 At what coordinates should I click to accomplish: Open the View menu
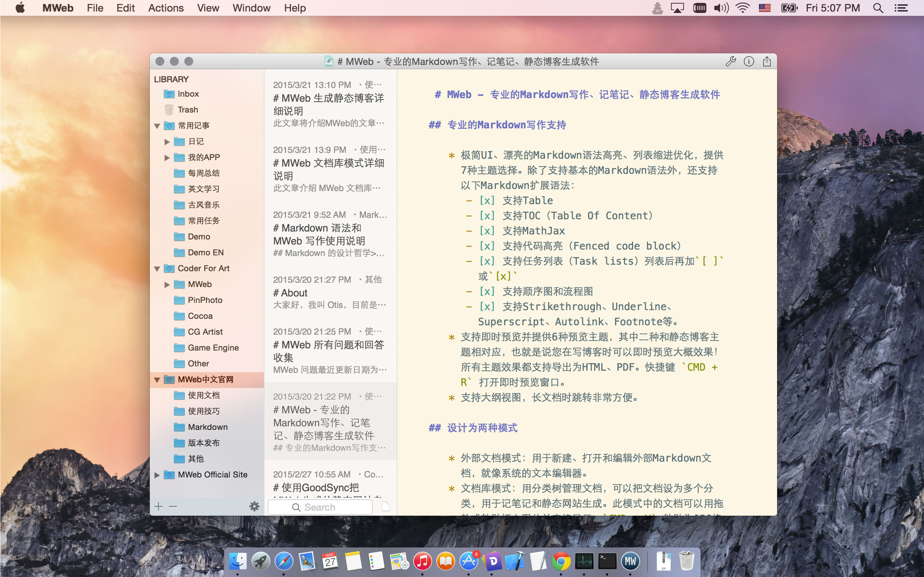(x=208, y=8)
